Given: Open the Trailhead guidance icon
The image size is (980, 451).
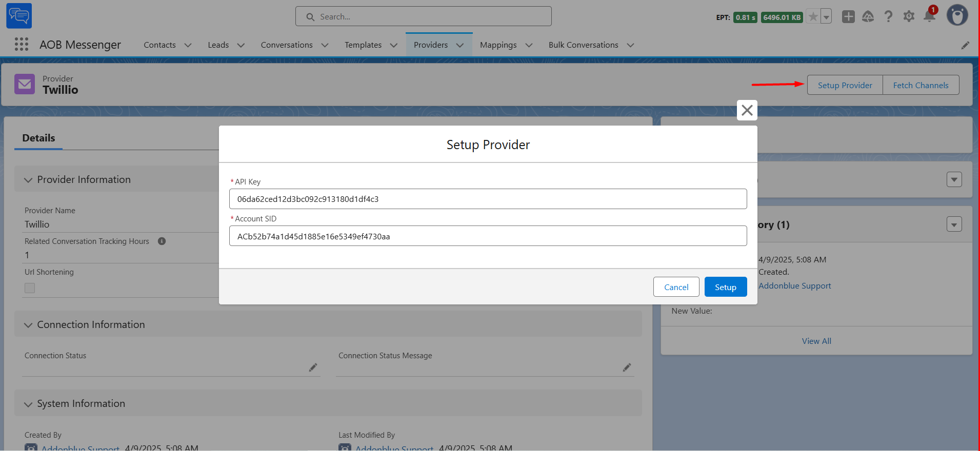Looking at the screenshot, I should pos(868,17).
